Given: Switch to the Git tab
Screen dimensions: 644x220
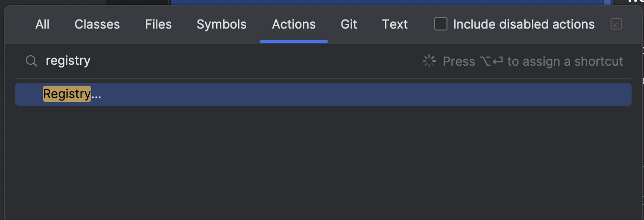Looking at the screenshot, I should pos(349,24).
